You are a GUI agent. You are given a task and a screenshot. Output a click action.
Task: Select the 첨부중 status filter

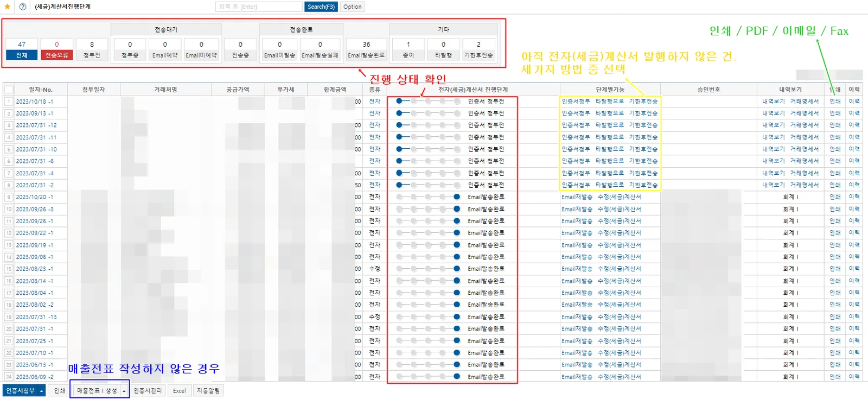pyautogui.click(x=130, y=49)
